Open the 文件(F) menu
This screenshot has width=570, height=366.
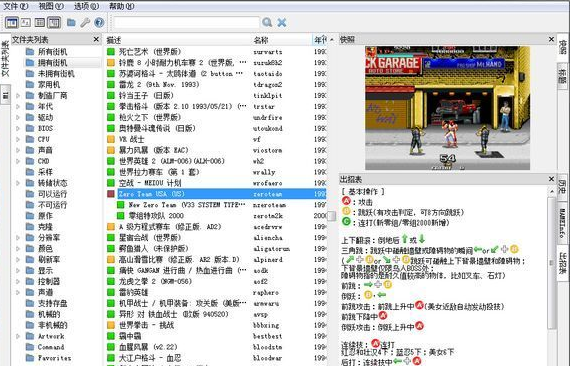click(x=15, y=6)
